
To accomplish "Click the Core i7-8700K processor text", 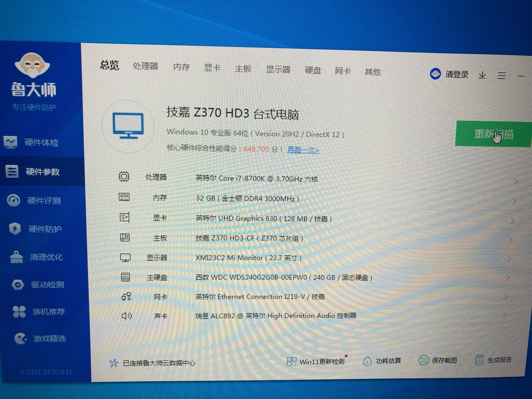I will [256, 179].
